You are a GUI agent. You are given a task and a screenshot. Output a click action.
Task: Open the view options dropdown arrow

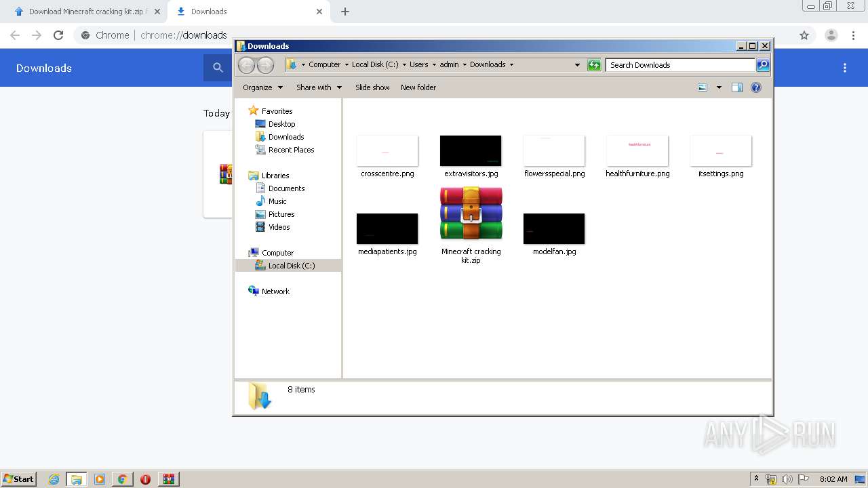719,87
